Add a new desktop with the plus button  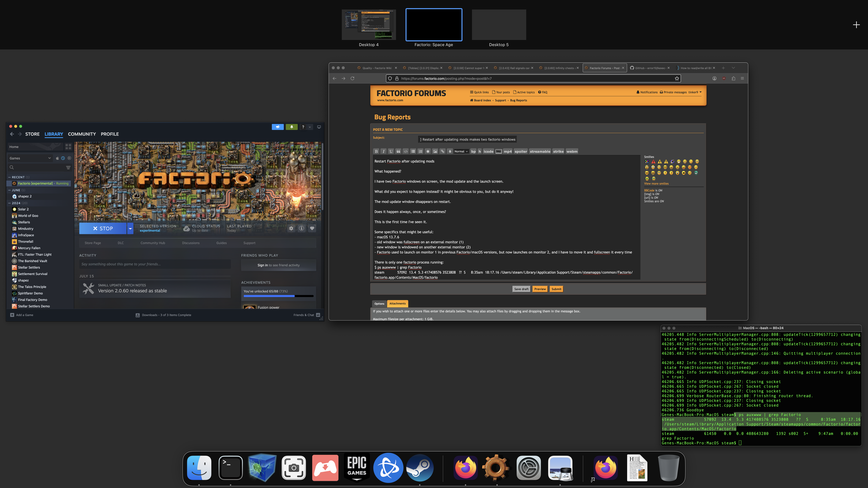coord(856,25)
